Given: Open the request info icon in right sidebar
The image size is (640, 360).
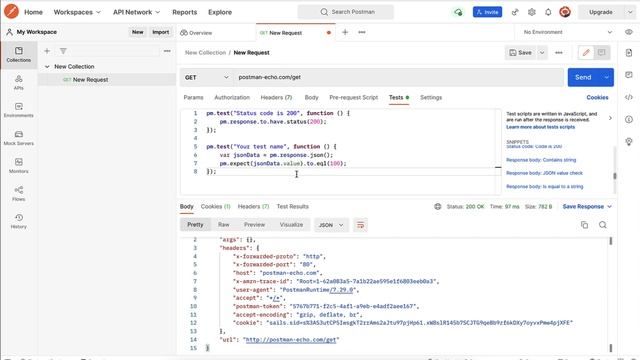Looking at the screenshot, I should tap(629, 119).
